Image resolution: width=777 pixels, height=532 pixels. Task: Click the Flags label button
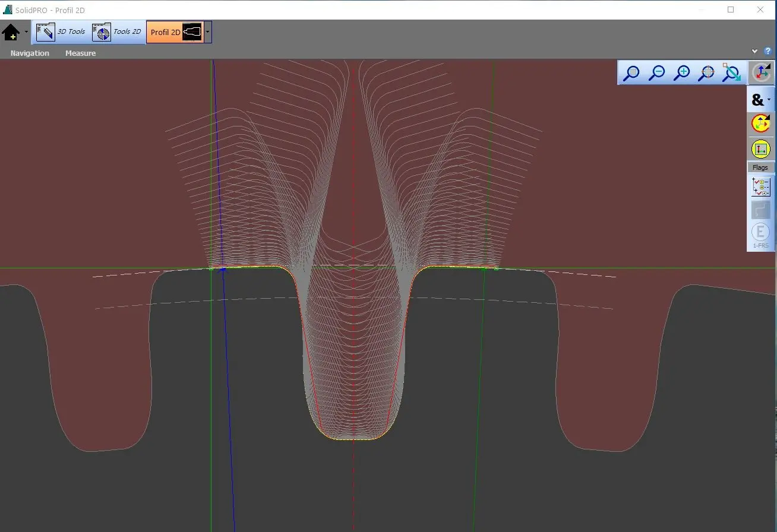(x=760, y=167)
